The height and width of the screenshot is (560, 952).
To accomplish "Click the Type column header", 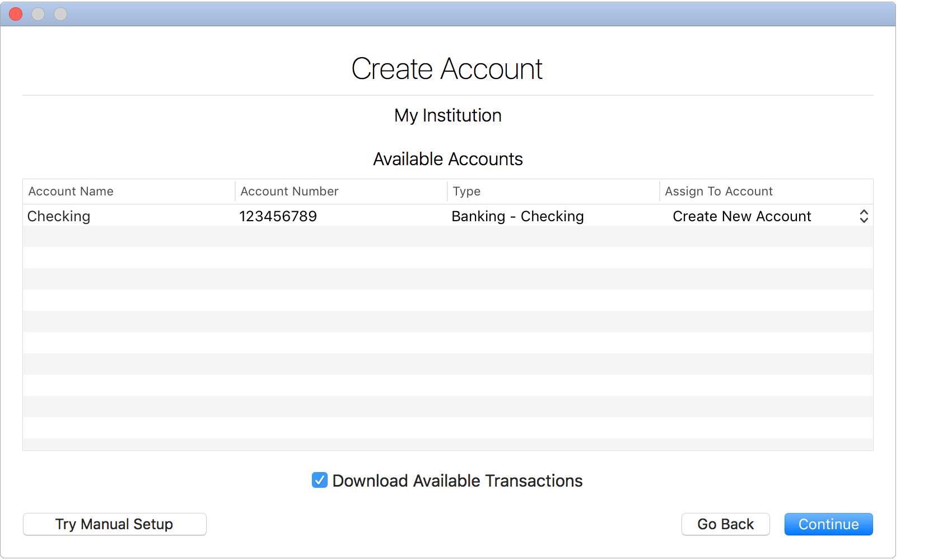I will click(466, 191).
